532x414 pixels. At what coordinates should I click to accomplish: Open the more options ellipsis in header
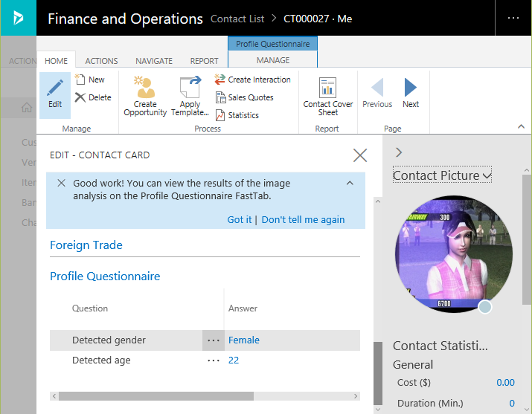(513, 18)
